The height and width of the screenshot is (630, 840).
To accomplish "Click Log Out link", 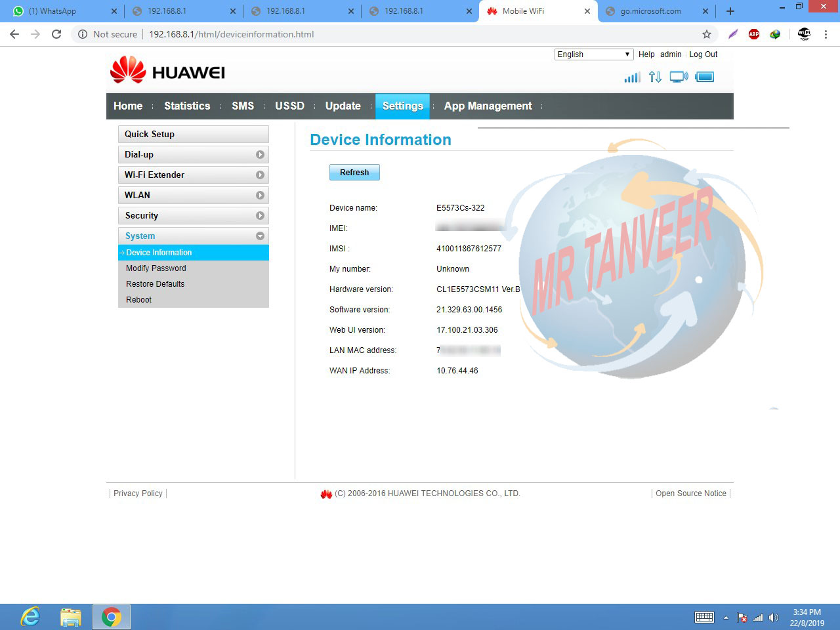I will (703, 54).
